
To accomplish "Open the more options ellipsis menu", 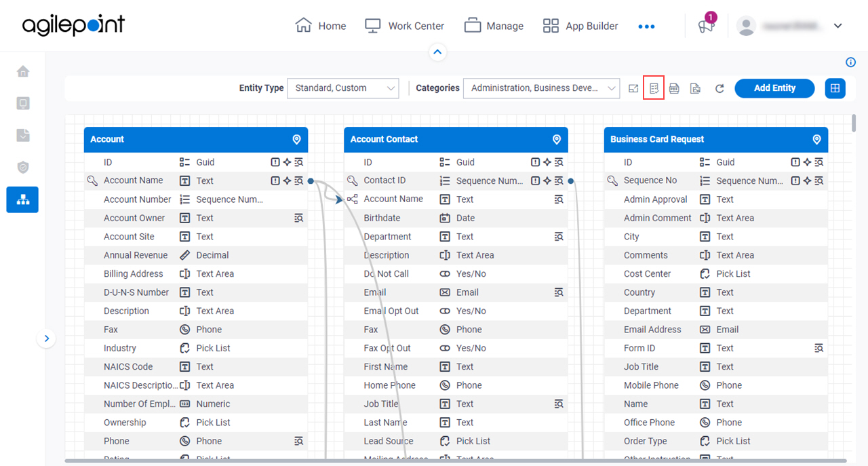I will 646,26.
